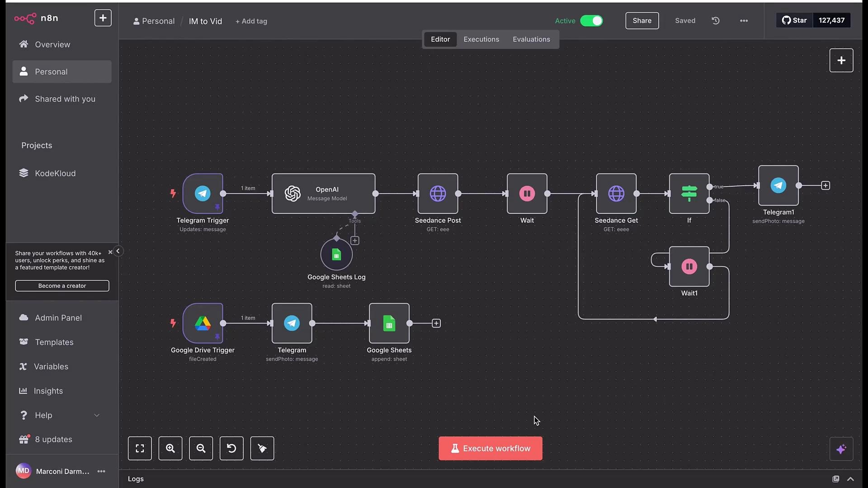
Task: Click the Wait node pause icon
Action: [527, 193]
